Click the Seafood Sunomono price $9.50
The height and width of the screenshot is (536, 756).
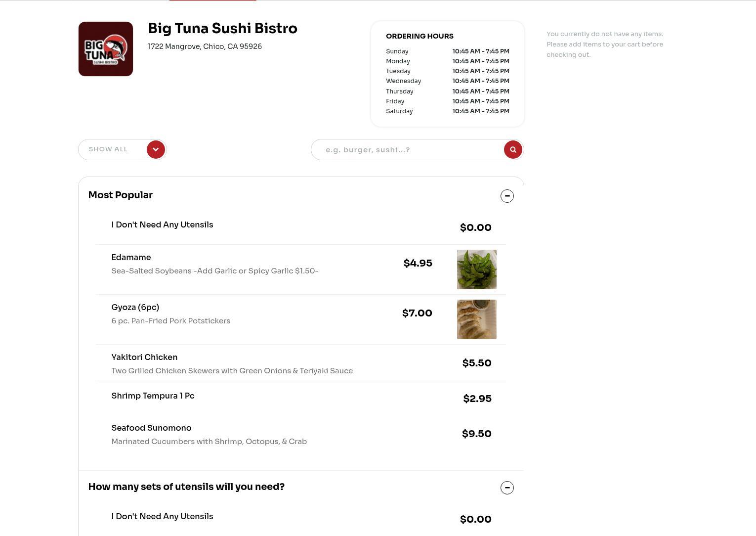coord(477,434)
